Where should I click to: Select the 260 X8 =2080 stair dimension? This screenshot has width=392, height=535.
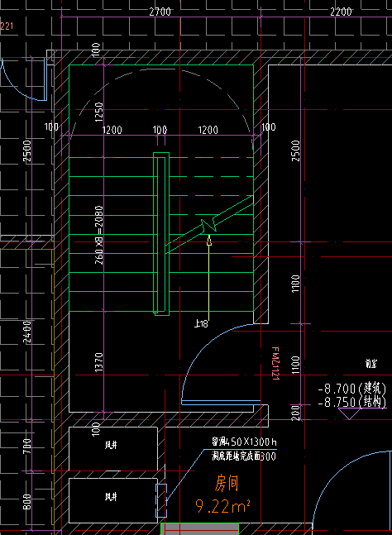coord(98,235)
